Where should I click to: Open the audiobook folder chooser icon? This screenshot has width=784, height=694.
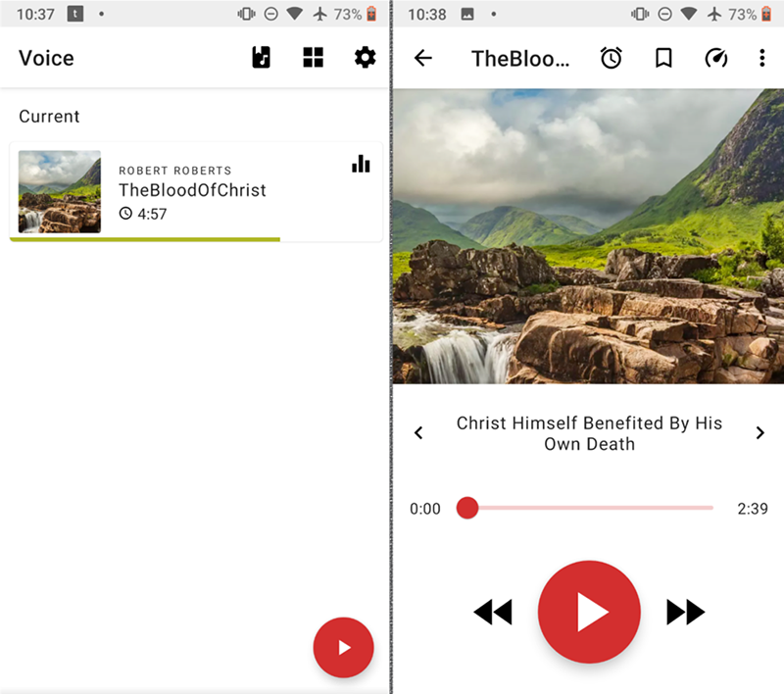261,58
